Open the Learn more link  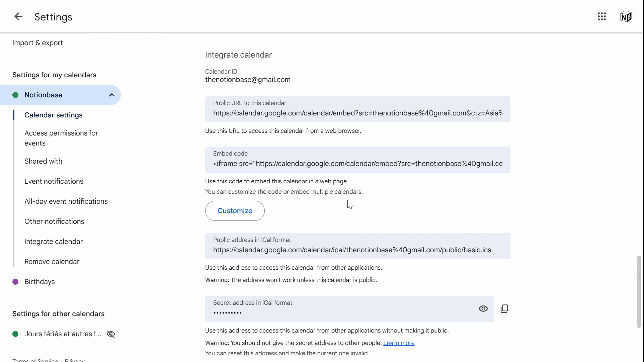click(399, 343)
